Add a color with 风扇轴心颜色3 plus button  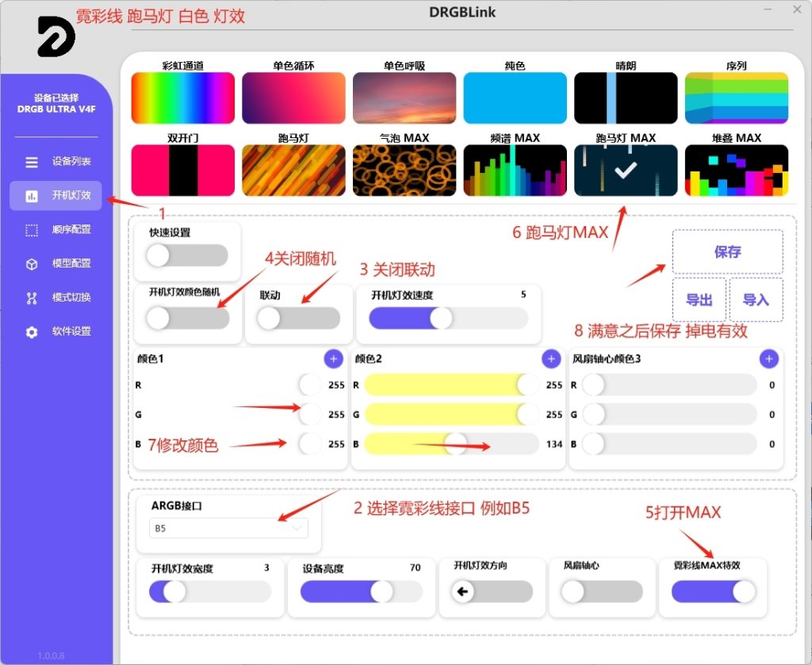(x=769, y=359)
